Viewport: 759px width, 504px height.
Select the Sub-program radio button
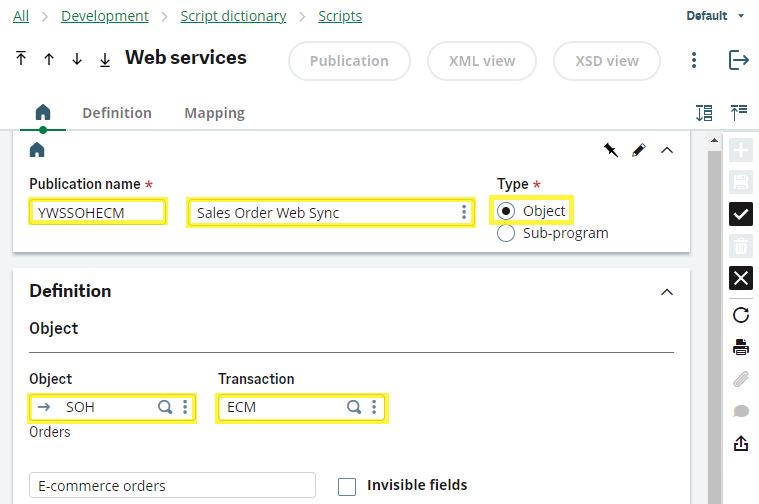pos(506,233)
